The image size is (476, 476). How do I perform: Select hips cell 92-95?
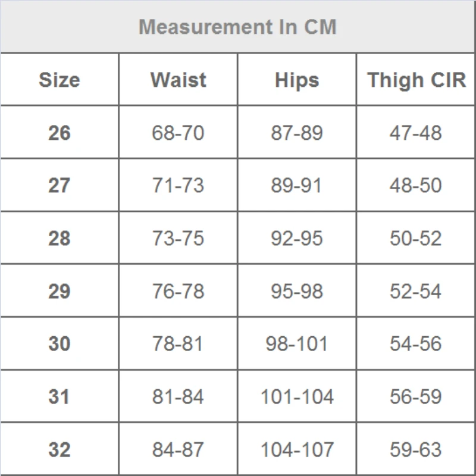click(x=296, y=239)
